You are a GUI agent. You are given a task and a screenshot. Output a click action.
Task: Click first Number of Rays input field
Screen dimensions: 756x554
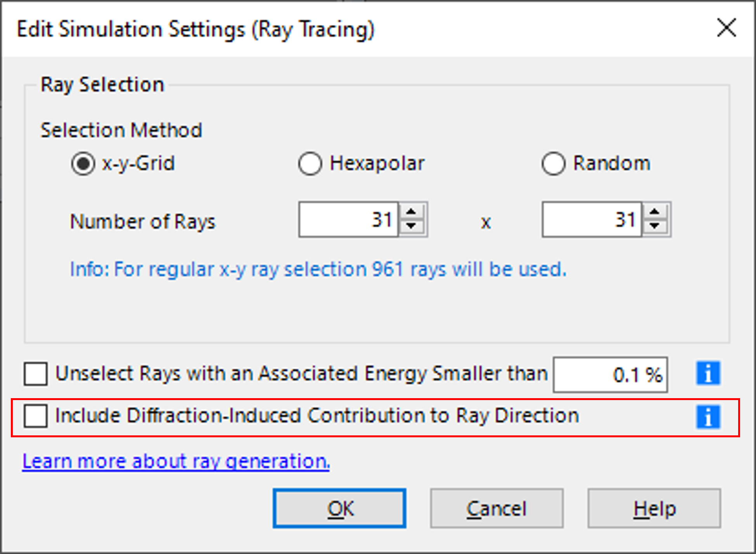pyautogui.click(x=348, y=219)
